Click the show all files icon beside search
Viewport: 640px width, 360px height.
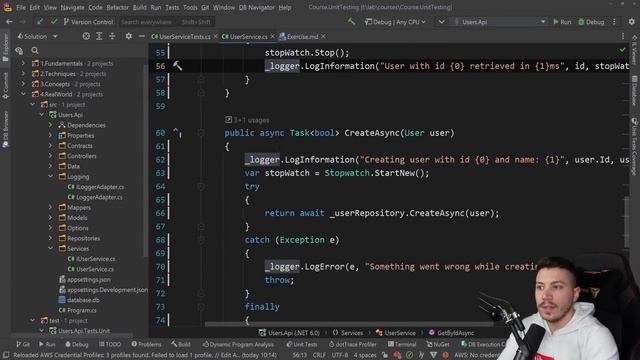click(x=19, y=51)
